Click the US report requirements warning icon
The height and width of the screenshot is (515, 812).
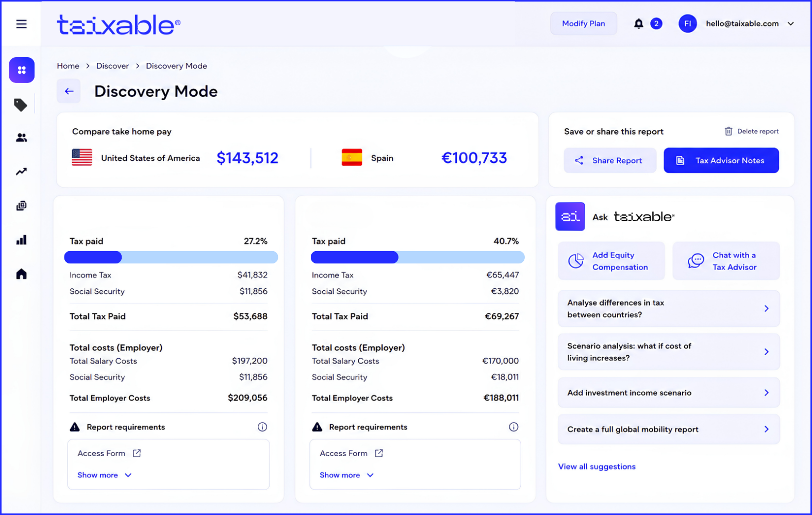[x=75, y=427]
